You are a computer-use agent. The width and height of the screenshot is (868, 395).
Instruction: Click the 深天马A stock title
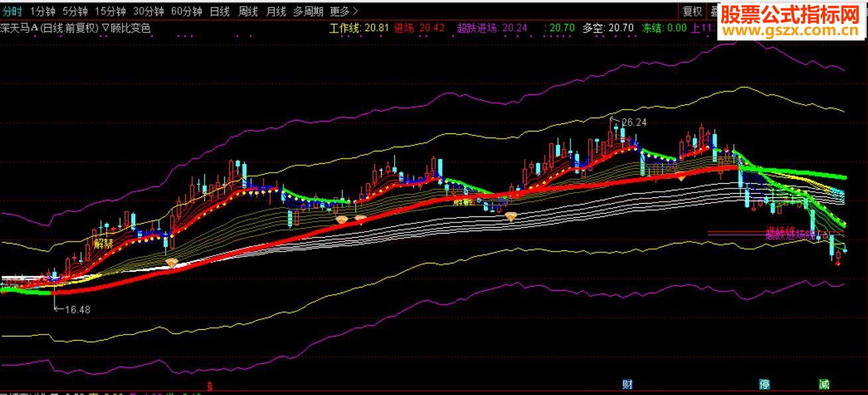click(19, 28)
